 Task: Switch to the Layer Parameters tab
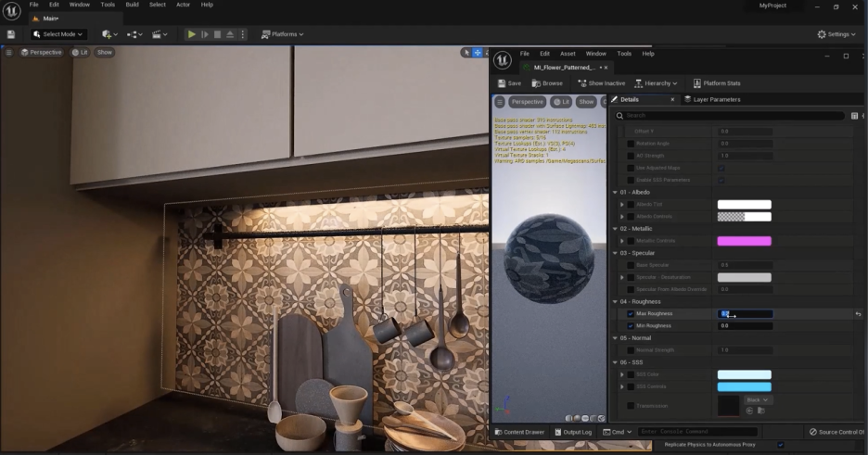tap(712, 99)
